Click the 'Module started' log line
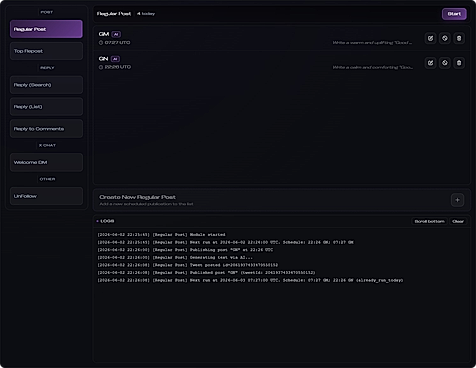Screen dimensions: 476x368 point(161,235)
